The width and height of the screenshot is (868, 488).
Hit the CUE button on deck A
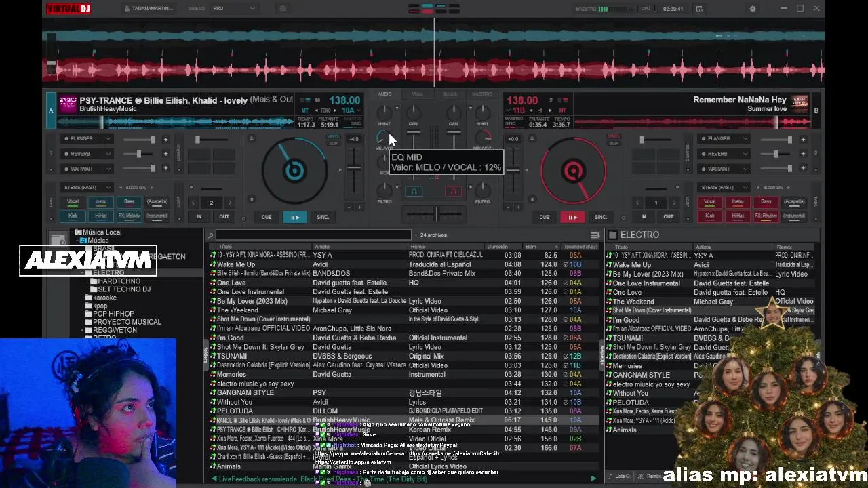coord(267,217)
